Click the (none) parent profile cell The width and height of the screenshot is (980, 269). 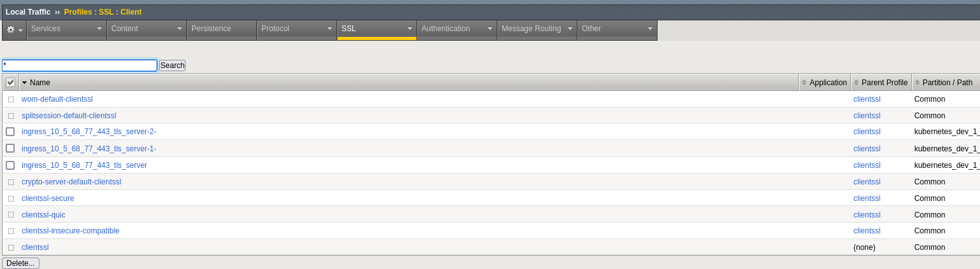click(x=864, y=247)
